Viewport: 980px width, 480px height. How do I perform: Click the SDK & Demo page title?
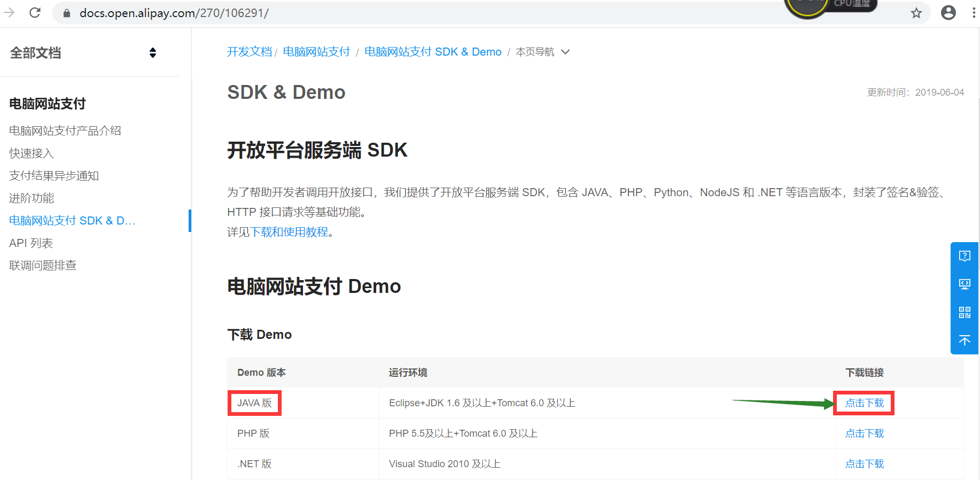coord(286,92)
